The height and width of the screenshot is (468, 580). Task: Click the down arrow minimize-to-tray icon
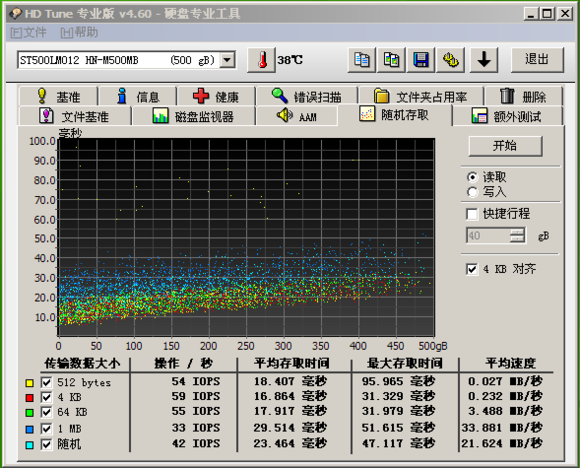click(x=484, y=60)
